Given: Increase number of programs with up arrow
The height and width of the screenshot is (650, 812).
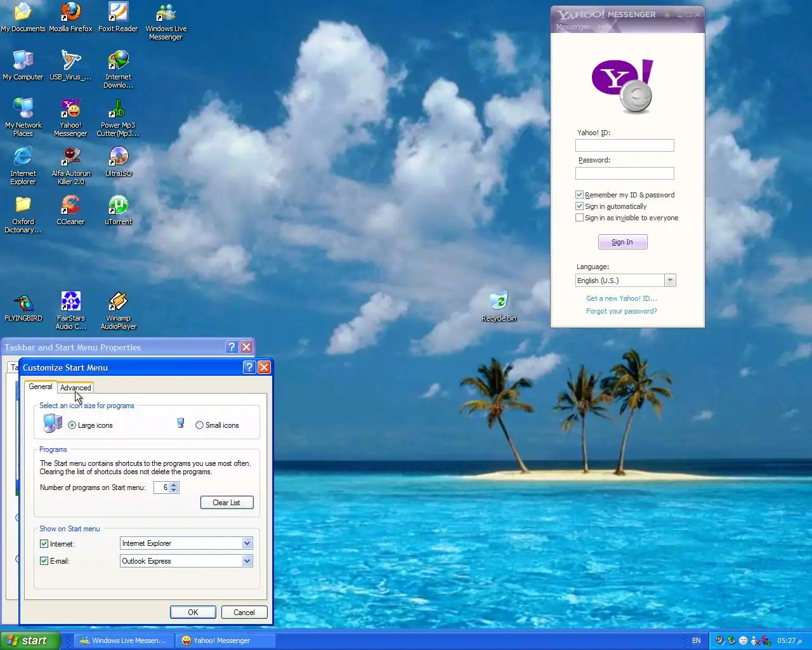Looking at the screenshot, I should click(x=174, y=485).
